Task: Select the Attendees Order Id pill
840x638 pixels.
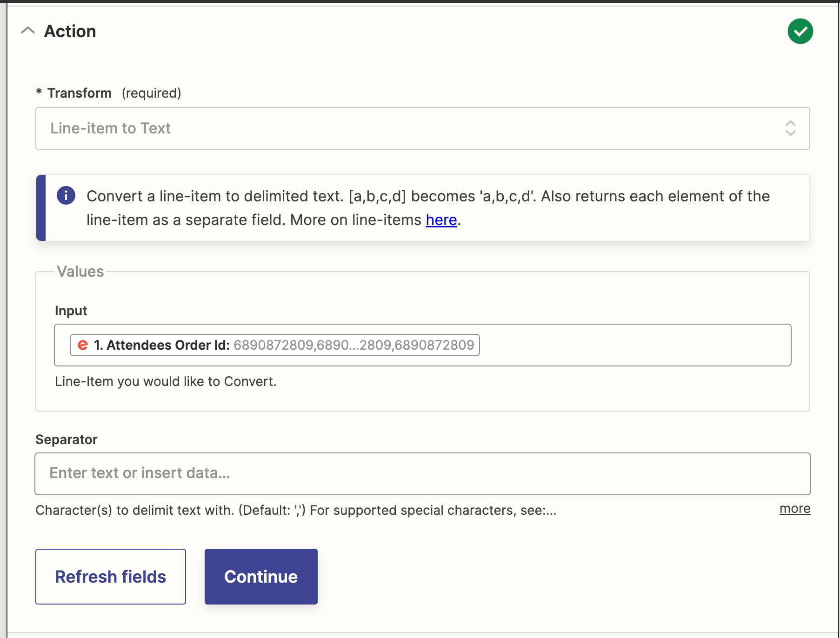Action: (x=274, y=345)
